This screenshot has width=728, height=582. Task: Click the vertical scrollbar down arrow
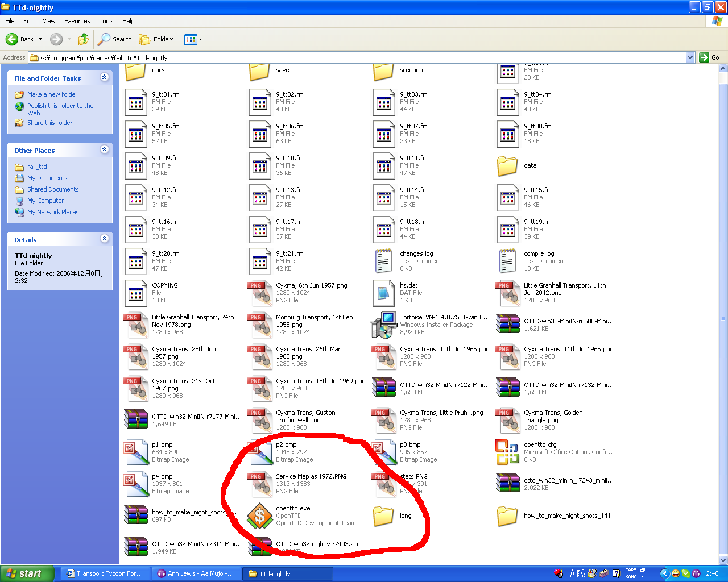723,560
